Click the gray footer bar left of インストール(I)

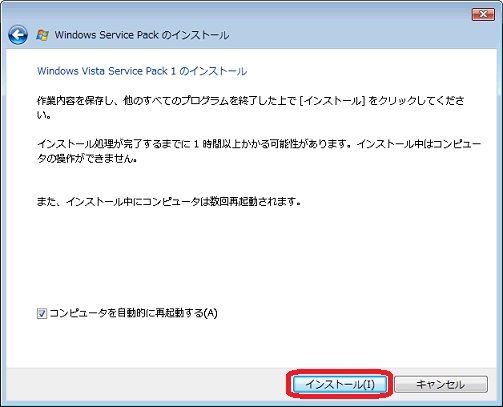[147, 384]
